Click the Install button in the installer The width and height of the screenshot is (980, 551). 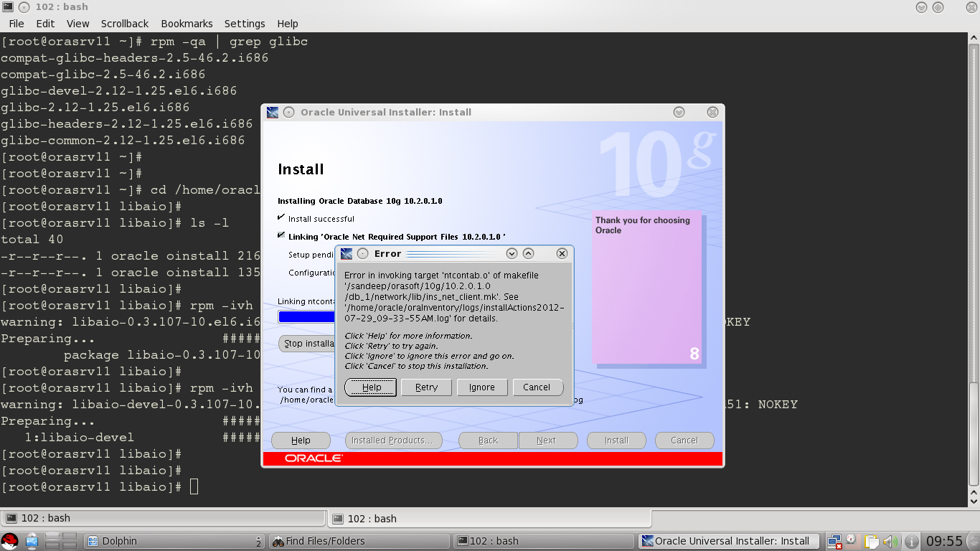click(x=616, y=441)
